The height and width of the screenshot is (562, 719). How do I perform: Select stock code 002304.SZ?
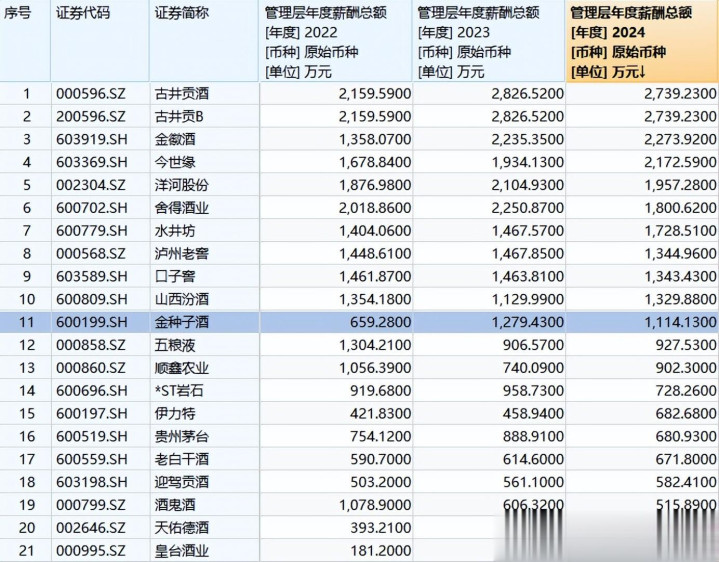tap(91, 185)
